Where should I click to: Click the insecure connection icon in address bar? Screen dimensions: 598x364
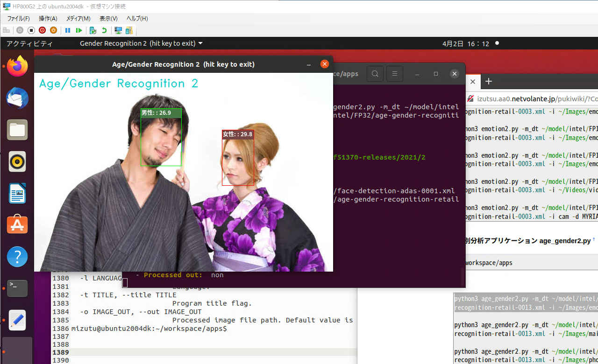point(470,99)
